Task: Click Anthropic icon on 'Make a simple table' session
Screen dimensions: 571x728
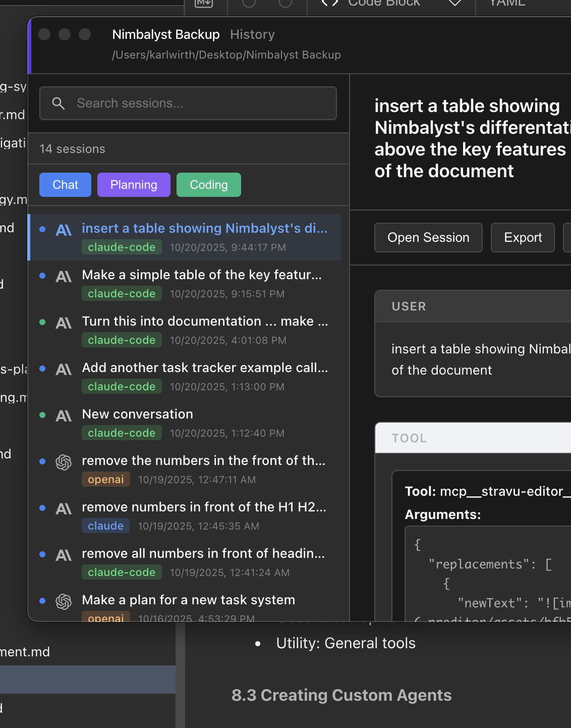Action: tap(64, 277)
